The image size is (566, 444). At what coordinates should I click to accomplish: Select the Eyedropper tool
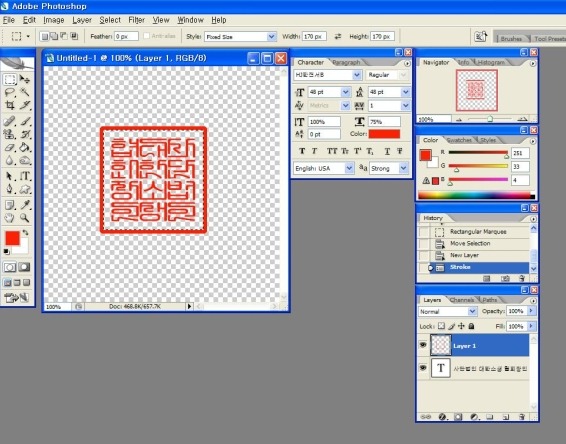click(25, 205)
